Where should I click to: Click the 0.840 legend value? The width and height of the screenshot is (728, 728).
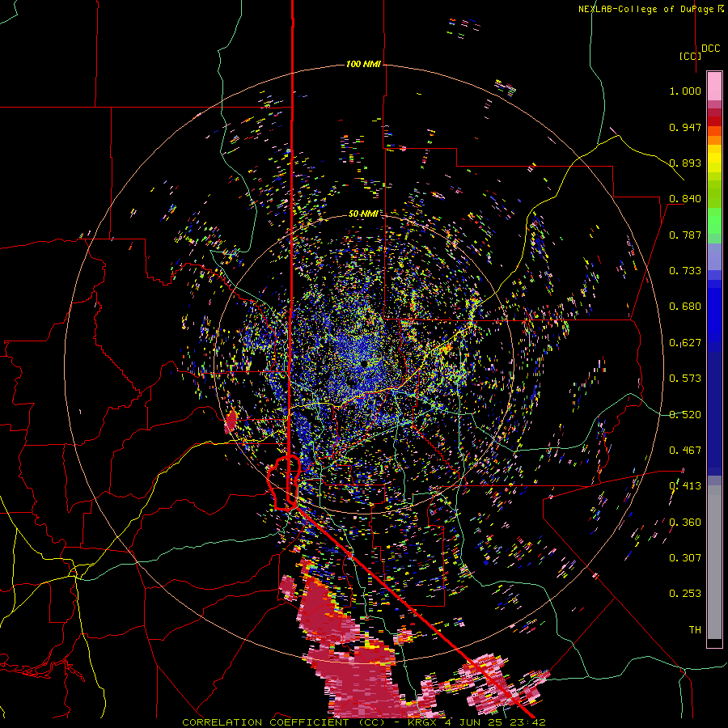point(685,199)
